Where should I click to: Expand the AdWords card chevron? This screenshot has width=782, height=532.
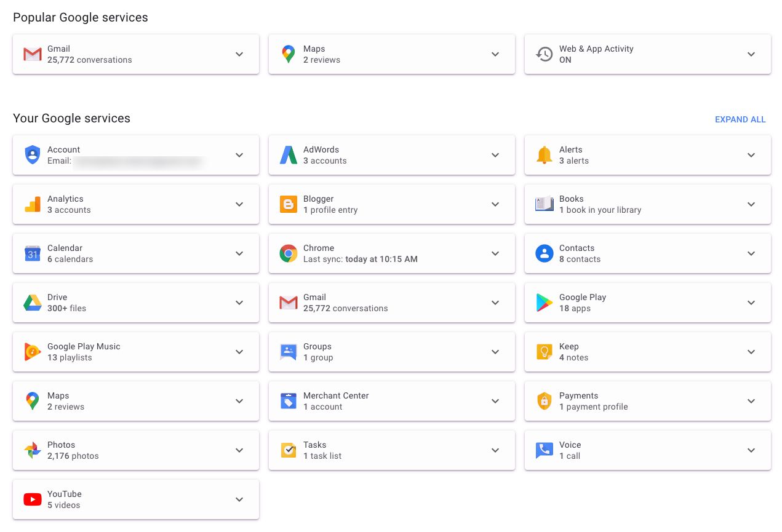click(x=495, y=155)
